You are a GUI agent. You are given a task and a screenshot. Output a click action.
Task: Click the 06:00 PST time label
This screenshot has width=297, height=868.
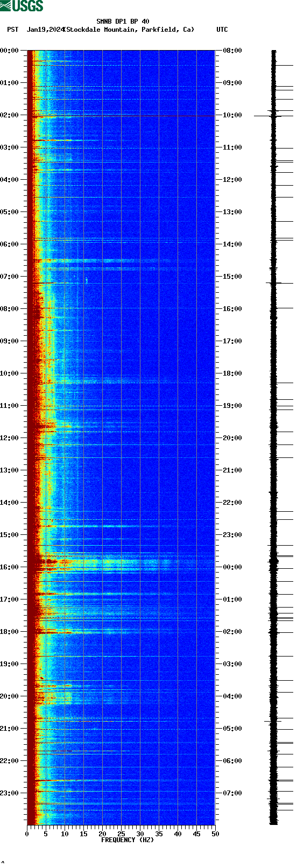tap(9, 244)
